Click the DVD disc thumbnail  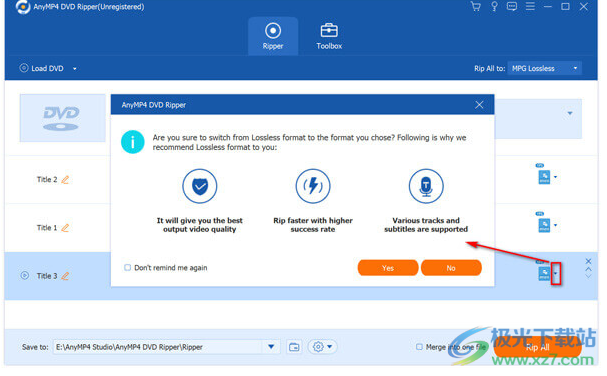pos(62,118)
